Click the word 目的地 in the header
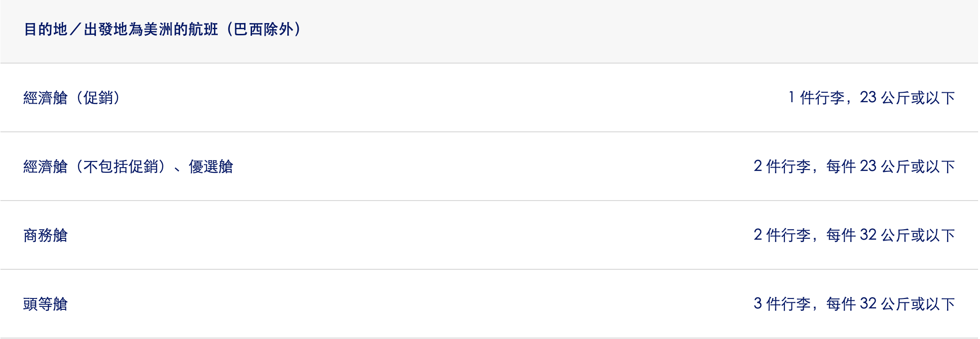Viewport: 980px width, 339px height. click(46, 30)
